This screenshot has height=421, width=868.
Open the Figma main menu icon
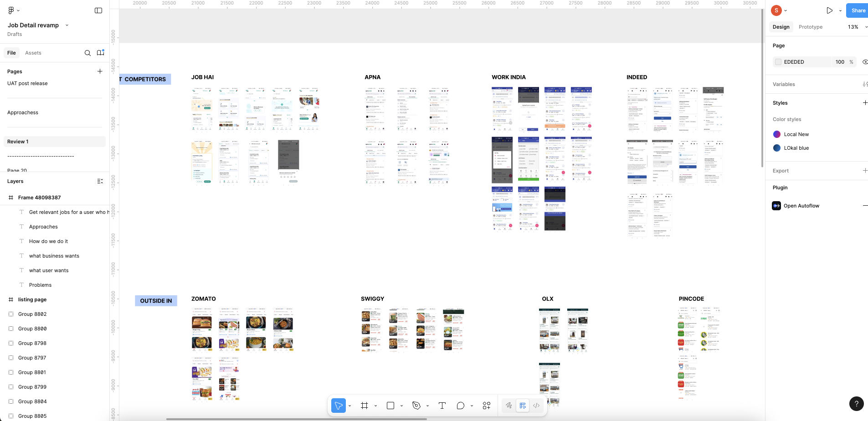tap(11, 10)
